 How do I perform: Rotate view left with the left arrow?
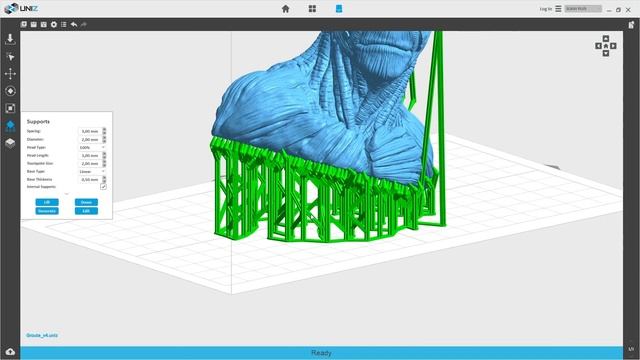tap(598, 46)
